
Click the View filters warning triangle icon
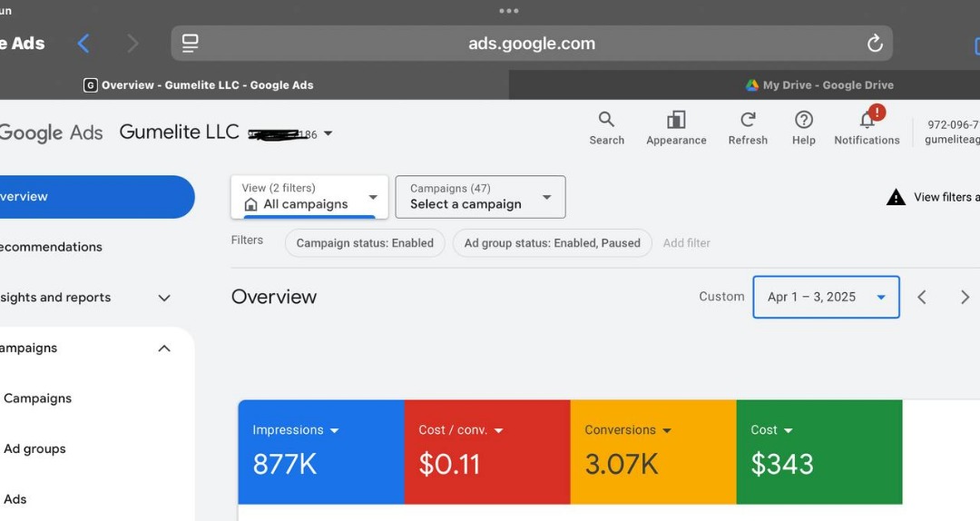point(896,197)
